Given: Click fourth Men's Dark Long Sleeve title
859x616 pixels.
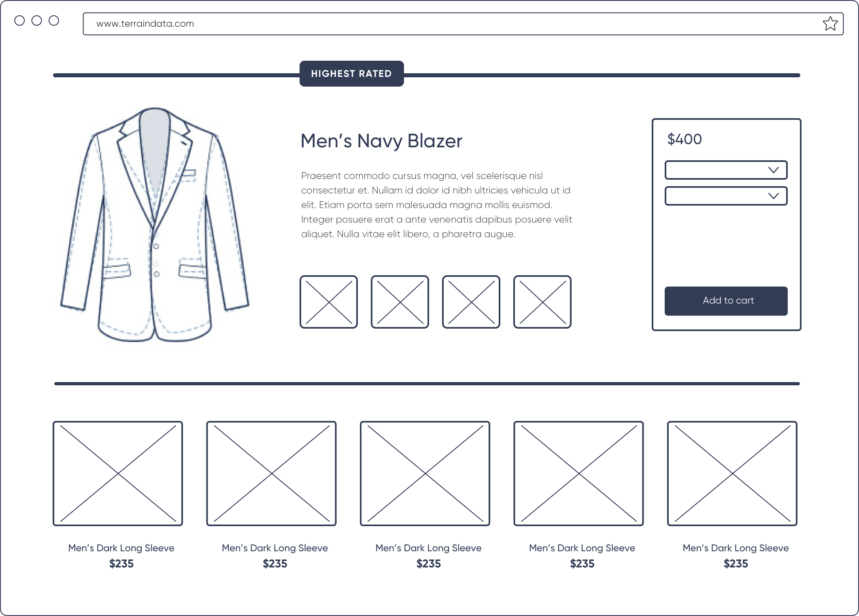Looking at the screenshot, I should point(582,548).
